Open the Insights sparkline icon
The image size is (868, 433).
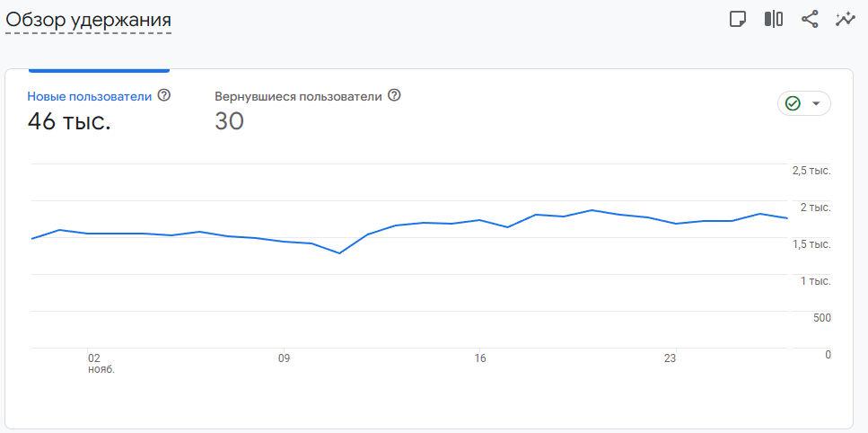click(x=845, y=19)
